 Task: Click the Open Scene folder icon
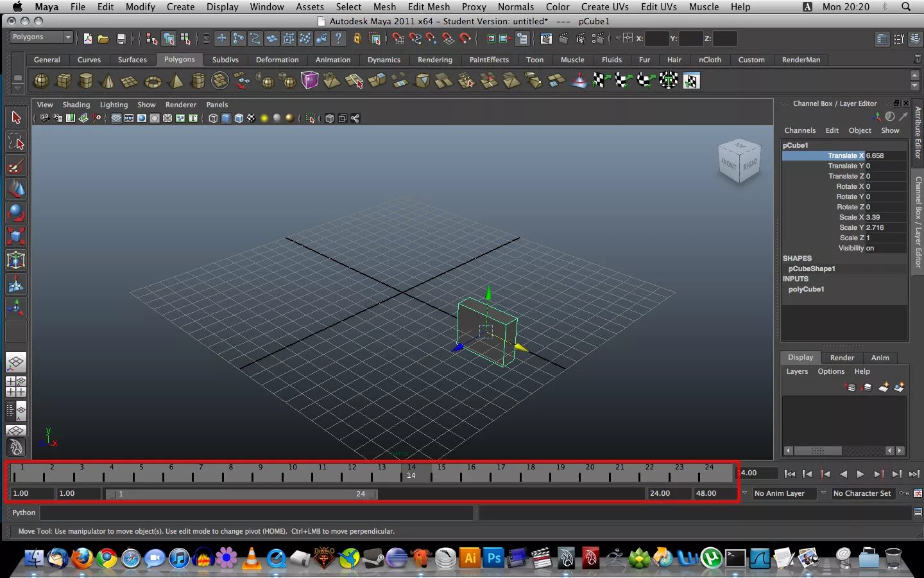click(x=103, y=39)
